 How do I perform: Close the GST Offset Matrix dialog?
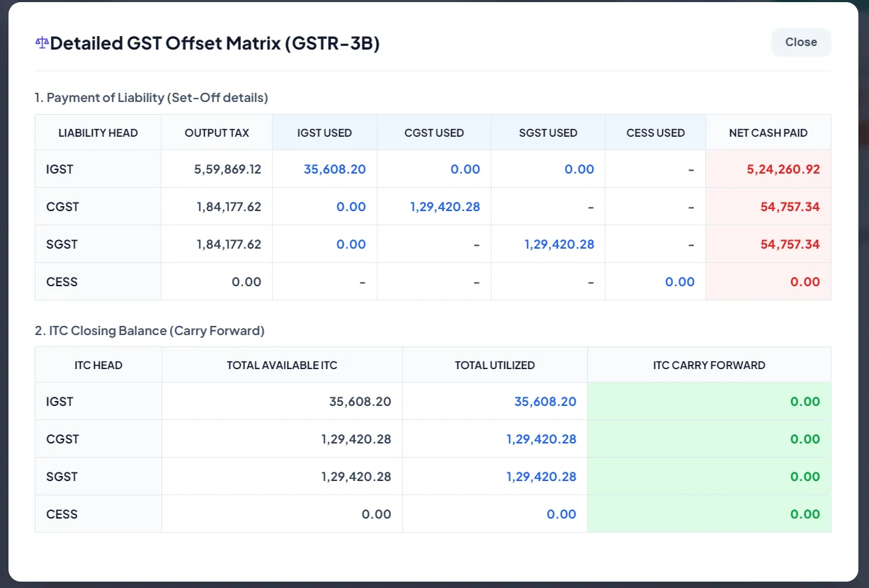(801, 43)
